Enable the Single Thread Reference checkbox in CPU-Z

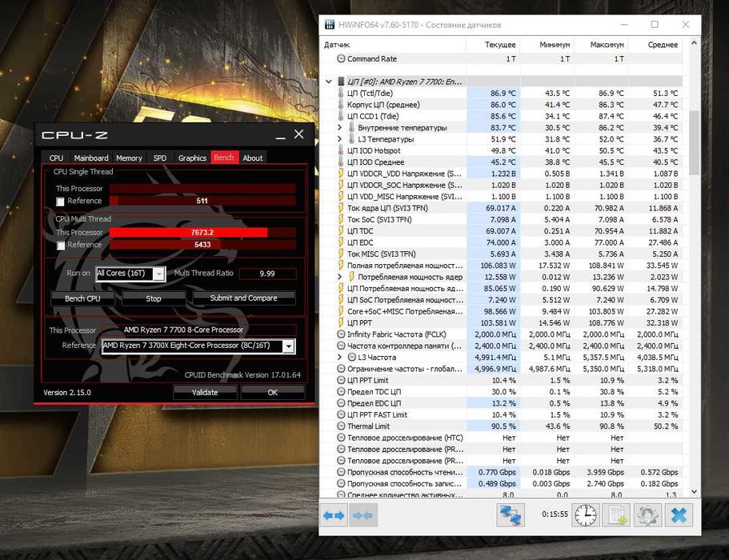(x=60, y=202)
